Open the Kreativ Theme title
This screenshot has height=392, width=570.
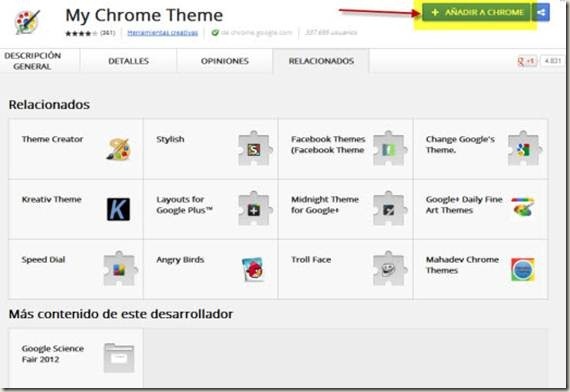pos(52,199)
